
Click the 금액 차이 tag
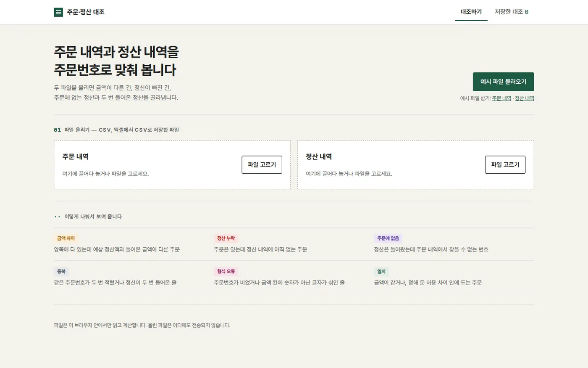[x=66, y=238]
